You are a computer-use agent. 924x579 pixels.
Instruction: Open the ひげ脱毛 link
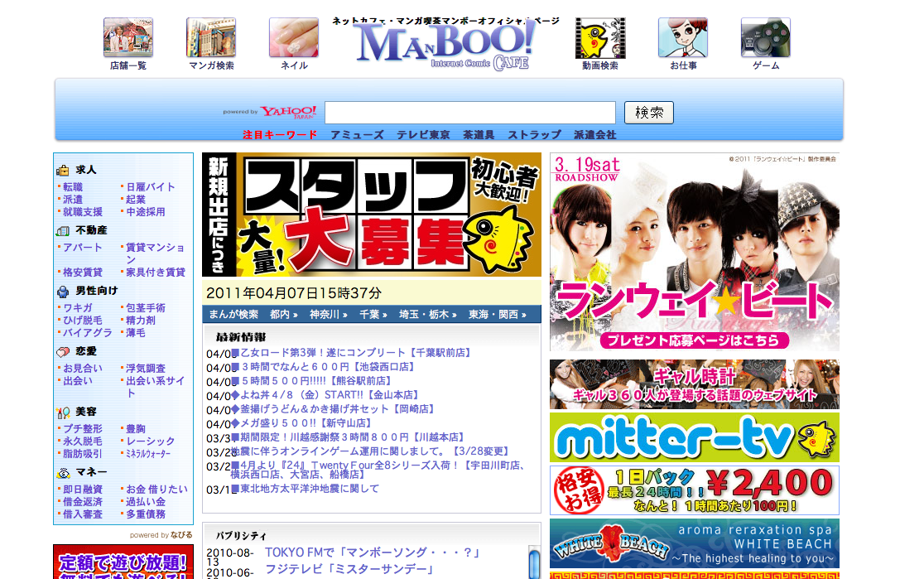[83, 321]
